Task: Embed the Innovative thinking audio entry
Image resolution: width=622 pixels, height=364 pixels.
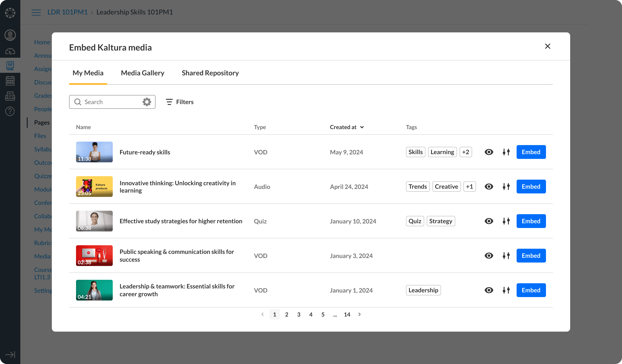Action: [531, 187]
